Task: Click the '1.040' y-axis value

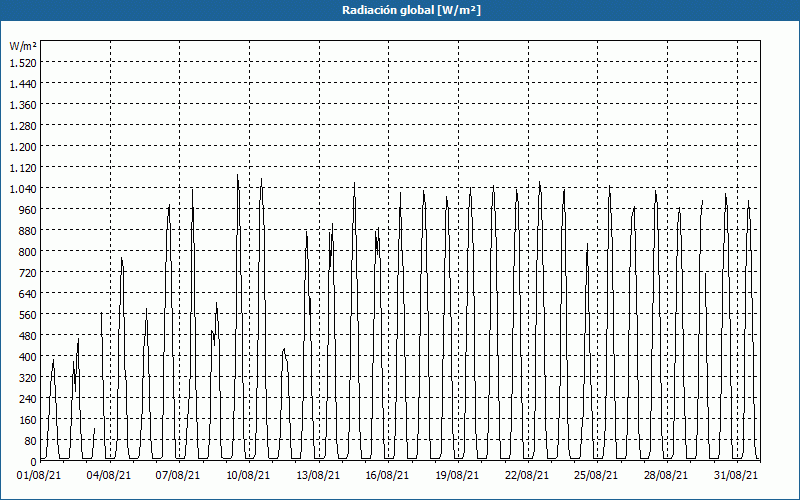Action: (x=23, y=189)
